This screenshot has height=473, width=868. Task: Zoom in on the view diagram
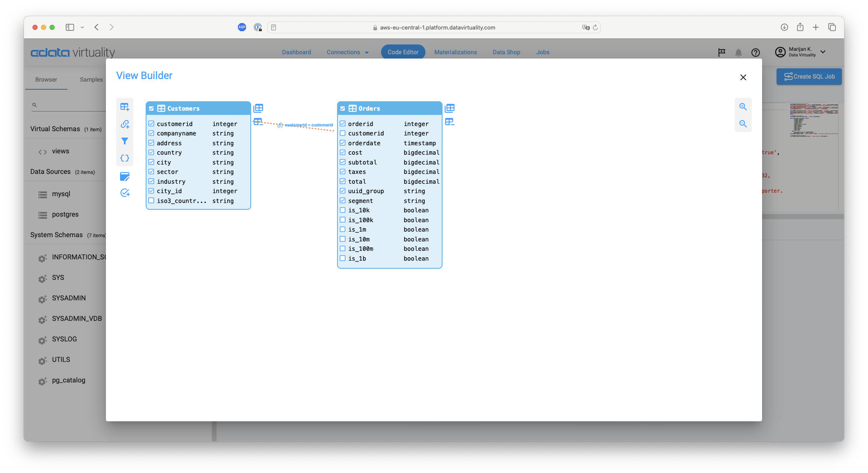743,106
